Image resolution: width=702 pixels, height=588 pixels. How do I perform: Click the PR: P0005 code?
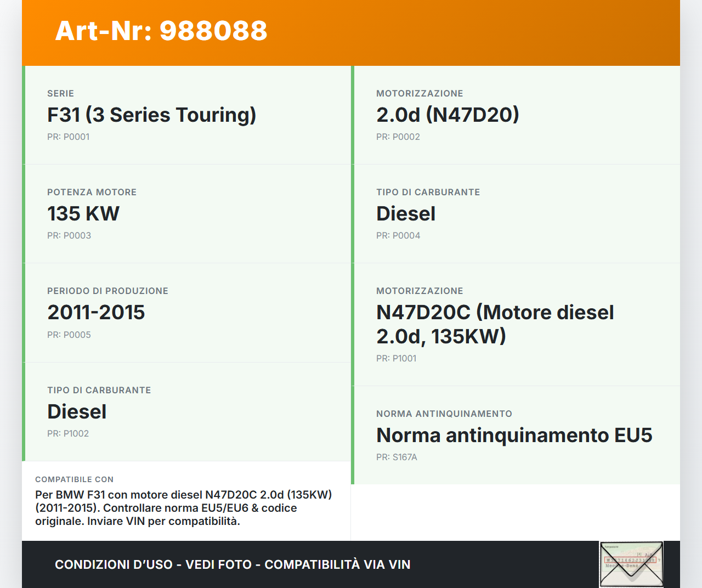click(69, 335)
